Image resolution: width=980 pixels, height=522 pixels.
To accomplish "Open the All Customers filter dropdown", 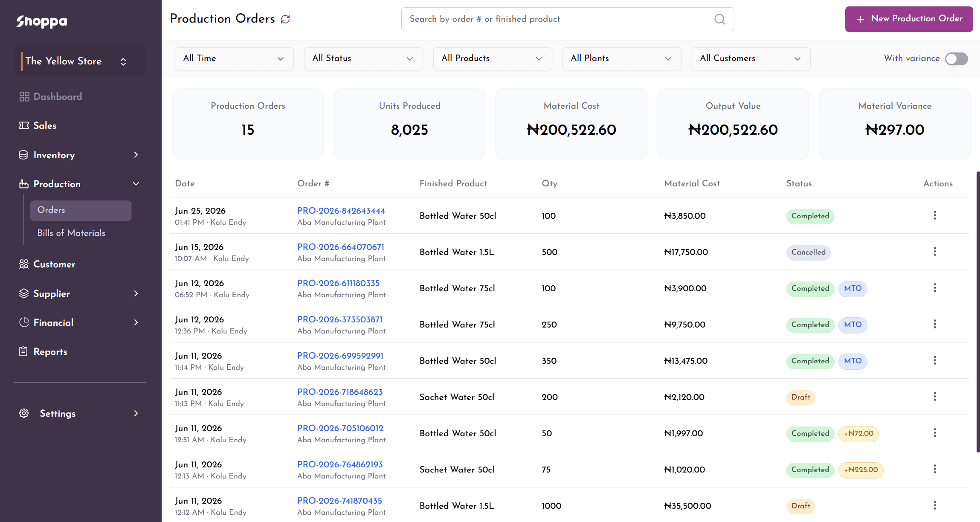I will tap(751, 59).
